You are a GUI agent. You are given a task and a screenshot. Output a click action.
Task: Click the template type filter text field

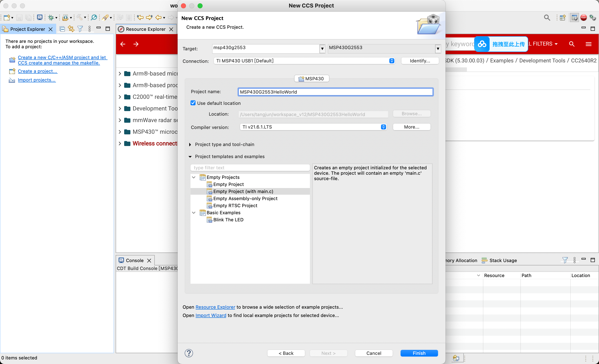pyautogui.click(x=250, y=167)
